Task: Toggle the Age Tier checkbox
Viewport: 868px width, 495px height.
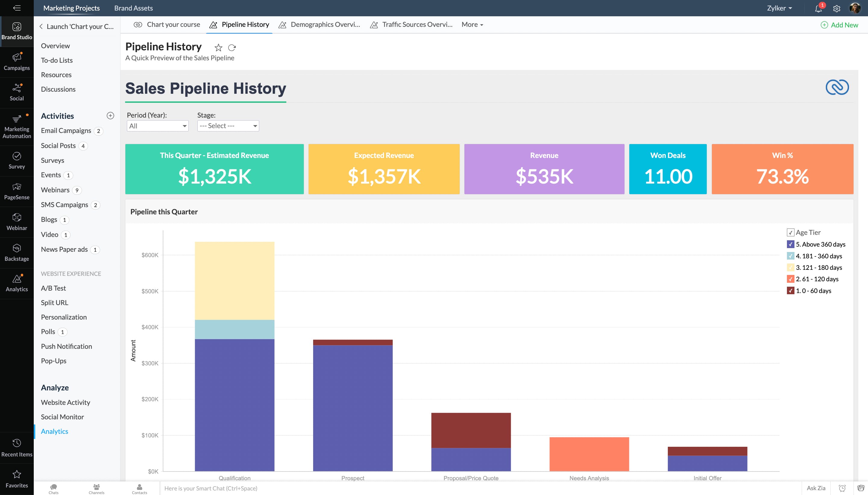Action: [790, 232]
